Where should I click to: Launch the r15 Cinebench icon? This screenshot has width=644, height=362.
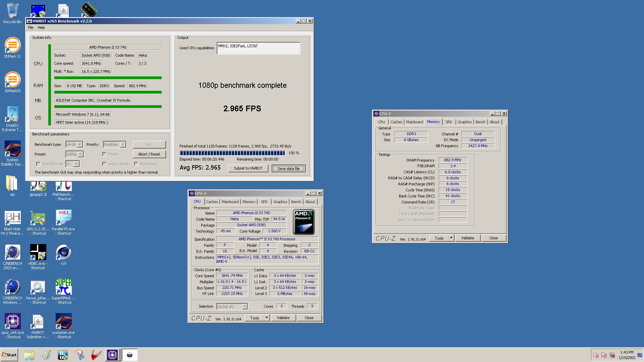(x=63, y=255)
